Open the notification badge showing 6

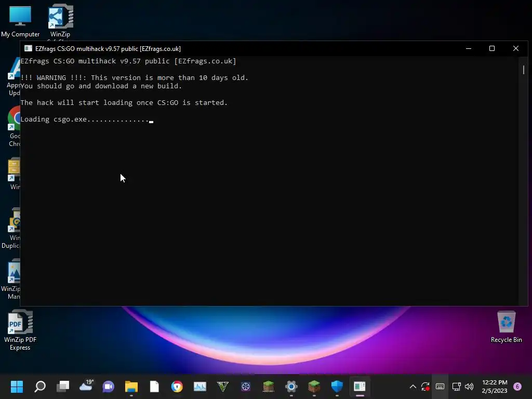pos(517,387)
